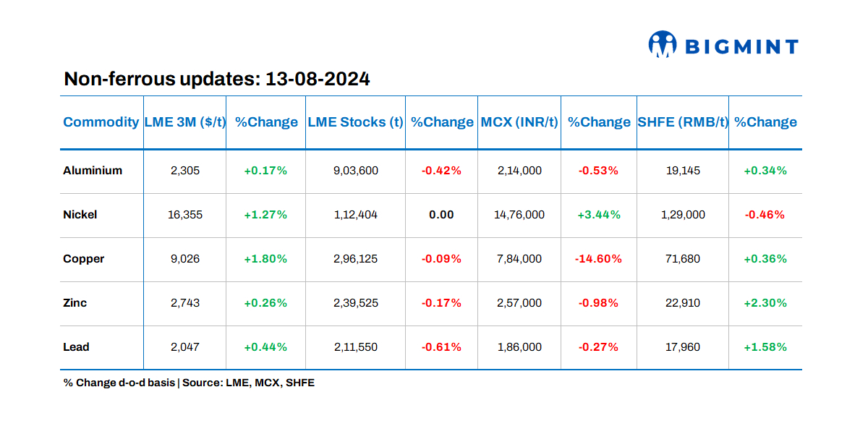This screenshot has height=434, width=868.
Task: Click the LME 3M ($/t) column header
Action: click(x=184, y=122)
